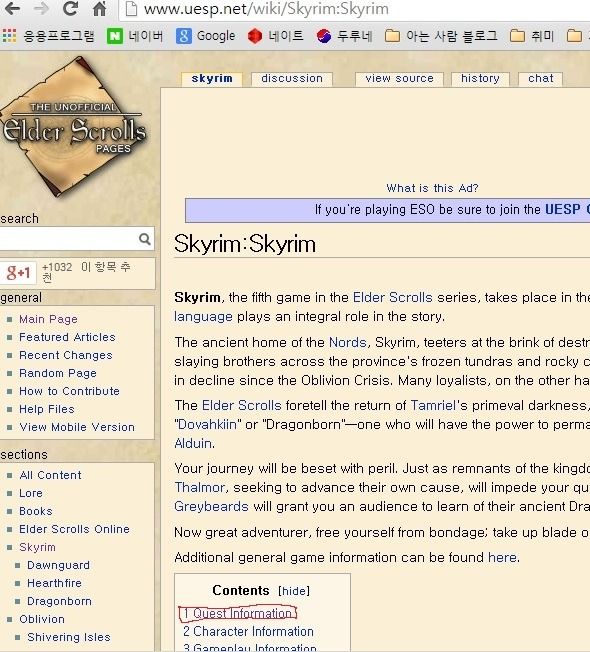Click the Google +1 button
The width and height of the screenshot is (590, 652).
(x=18, y=273)
